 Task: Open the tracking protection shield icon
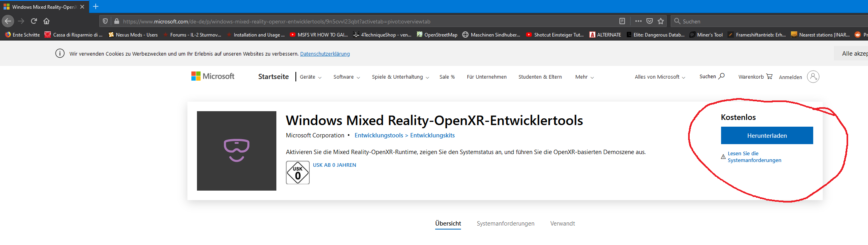[x=105, y=21]
